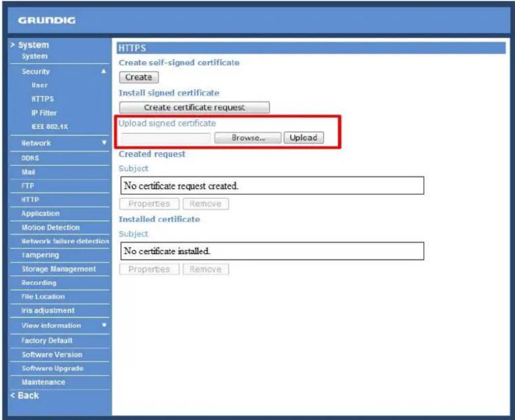Click the 'Installed certificate' heading
This screenshot has width=515, height=420.
159,219
